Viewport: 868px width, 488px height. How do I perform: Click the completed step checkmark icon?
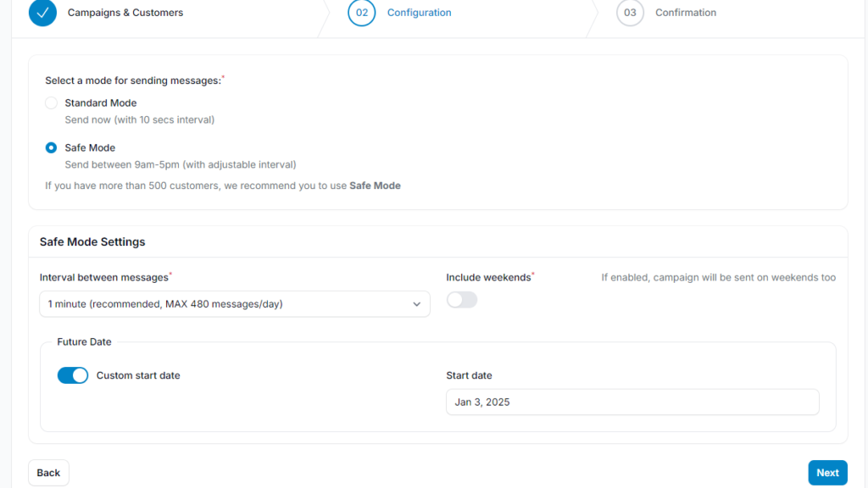click(x=42, y=12)
